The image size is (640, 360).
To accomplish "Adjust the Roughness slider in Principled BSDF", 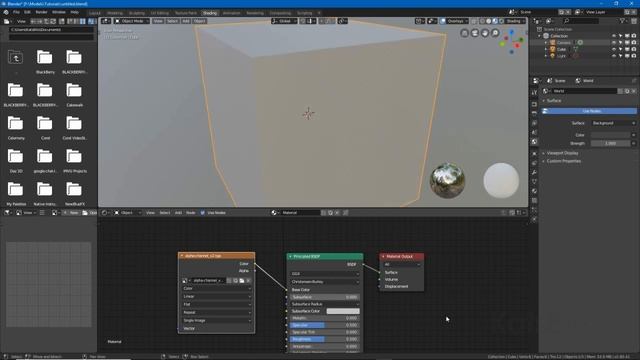I will click(325, 339).
